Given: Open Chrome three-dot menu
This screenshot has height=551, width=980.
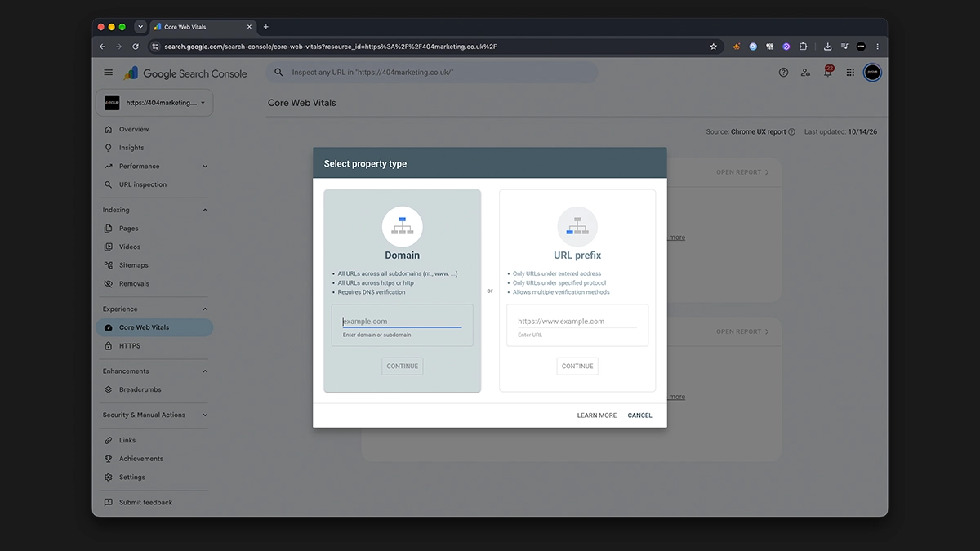Looking at the screenshot, I should point(878,47).
